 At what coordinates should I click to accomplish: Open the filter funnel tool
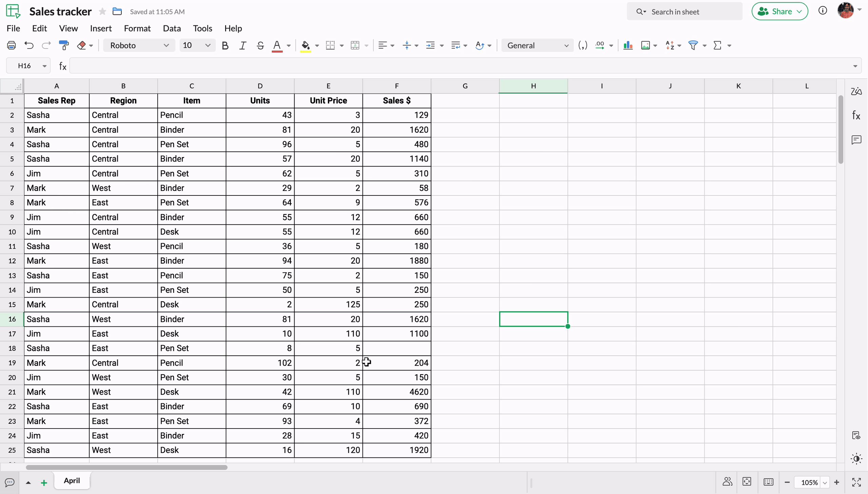(693, 45)
